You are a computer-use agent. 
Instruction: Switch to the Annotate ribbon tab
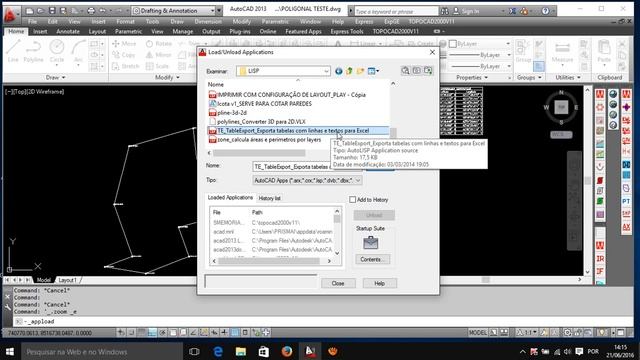(68, 31)
